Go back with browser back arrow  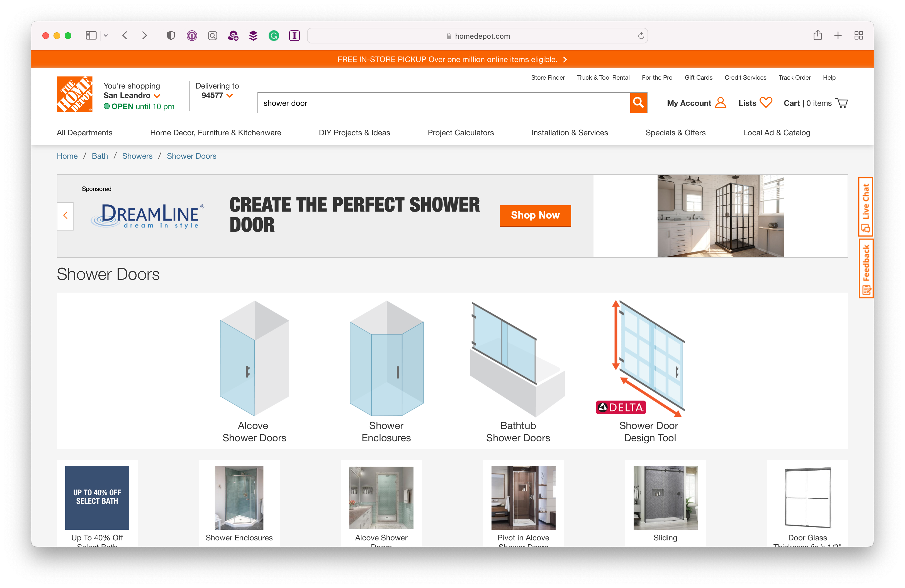pyautogui.click(x=124, y=36)
